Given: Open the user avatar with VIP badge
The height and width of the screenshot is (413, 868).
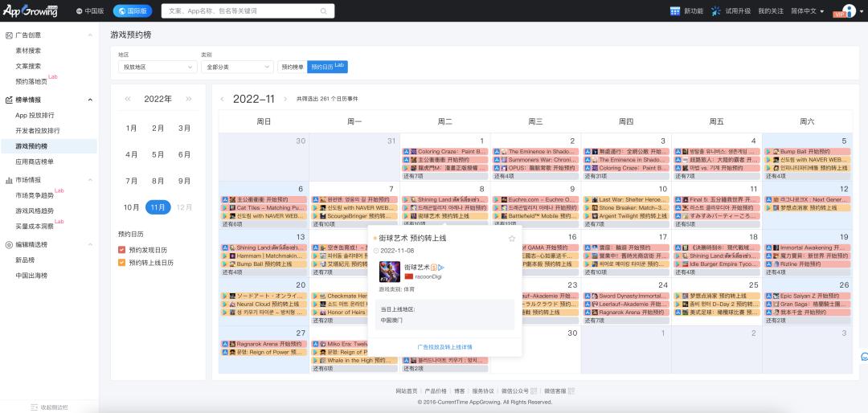Looking at the screenshot, I should 849,10.
